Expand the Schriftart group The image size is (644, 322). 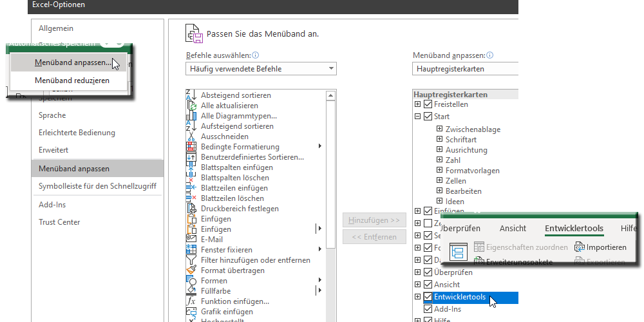[439, 139]
